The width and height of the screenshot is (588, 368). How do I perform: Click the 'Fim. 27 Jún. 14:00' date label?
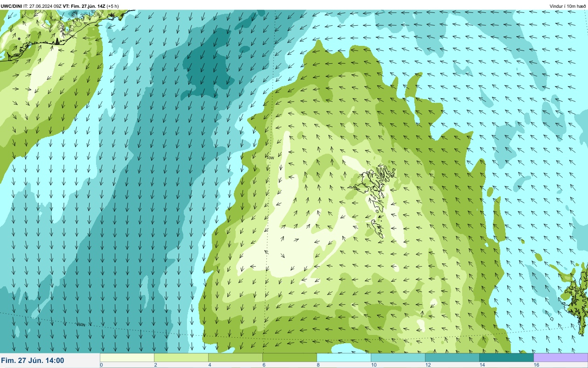[x=33, y=361]
